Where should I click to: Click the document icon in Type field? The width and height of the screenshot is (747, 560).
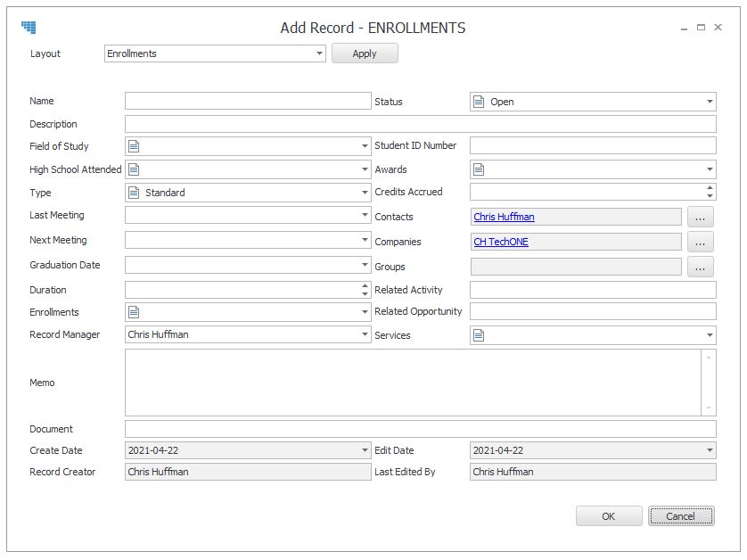click(134, 193)
